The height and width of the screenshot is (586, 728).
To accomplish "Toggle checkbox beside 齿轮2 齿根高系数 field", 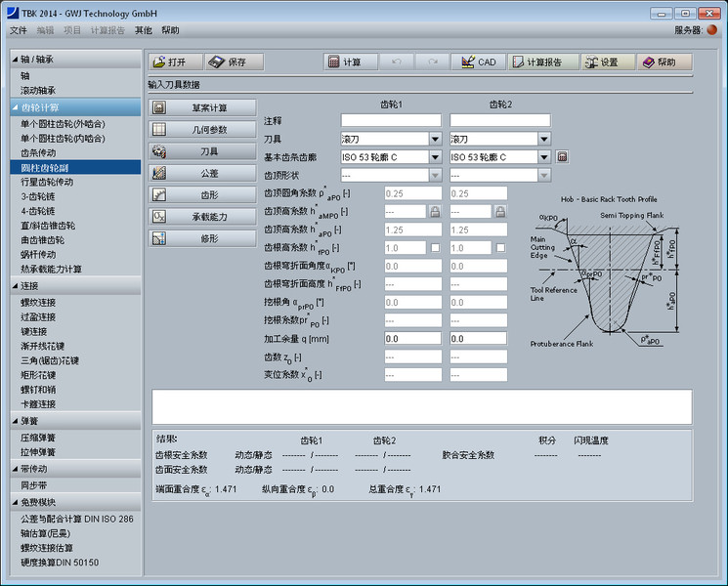I will pos(499,248).
